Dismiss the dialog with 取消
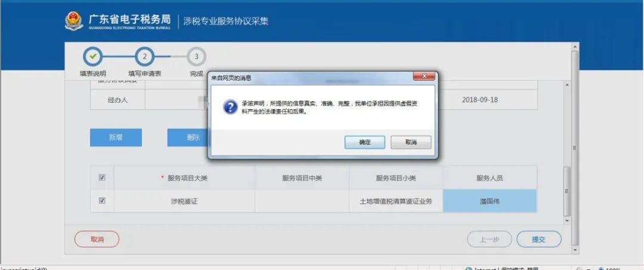 (411, 142)
